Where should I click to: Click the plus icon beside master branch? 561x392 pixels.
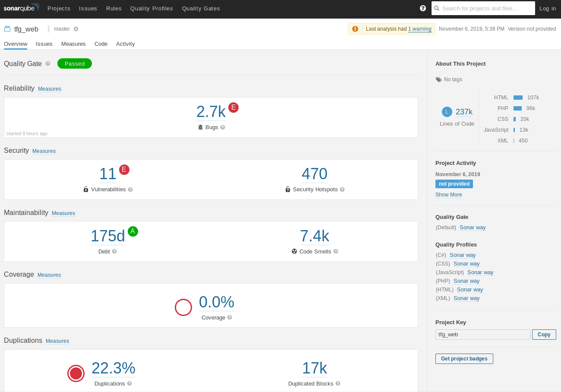[76, 29]
